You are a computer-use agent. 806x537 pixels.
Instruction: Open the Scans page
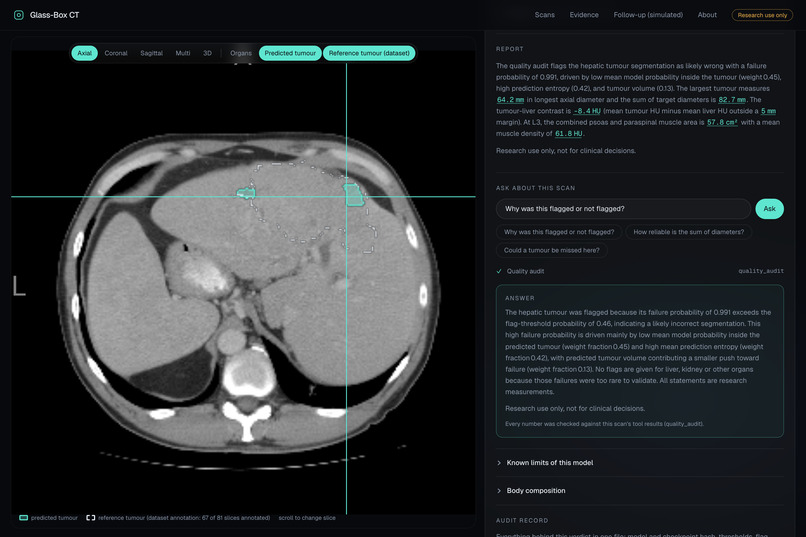[x=544, y=15]
